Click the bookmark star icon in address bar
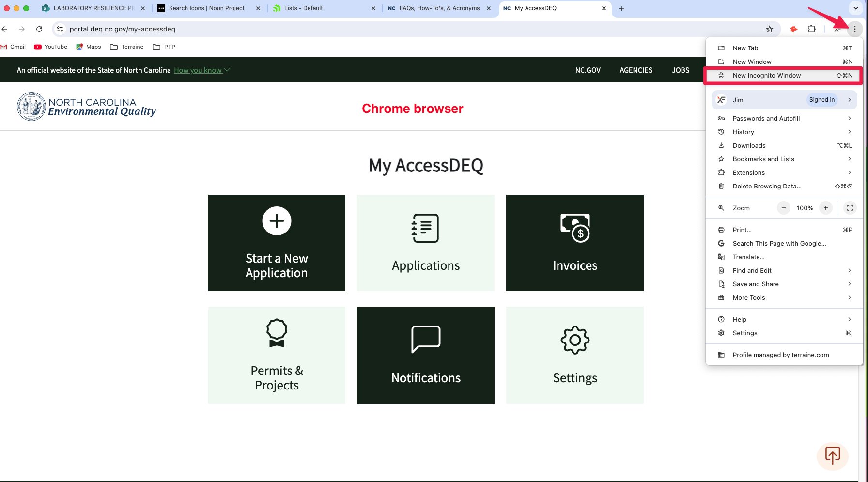The height and width of the screenshot is (482, 868). point(770,29)
